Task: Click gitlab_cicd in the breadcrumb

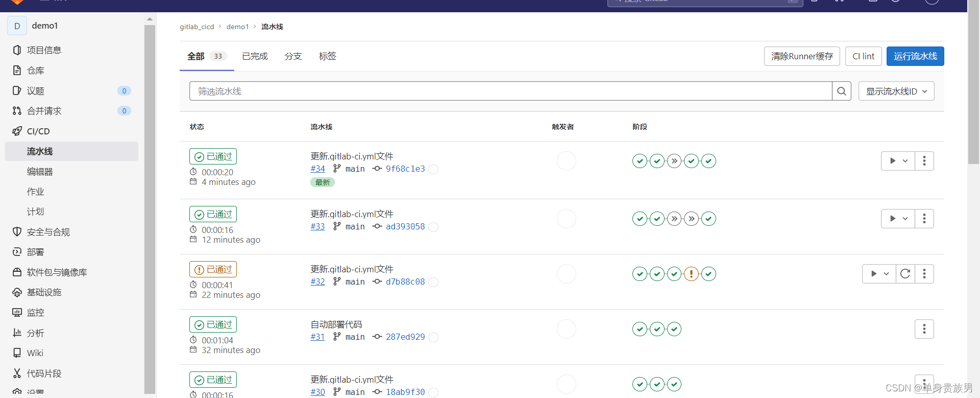Action: (x=197, y=27)
